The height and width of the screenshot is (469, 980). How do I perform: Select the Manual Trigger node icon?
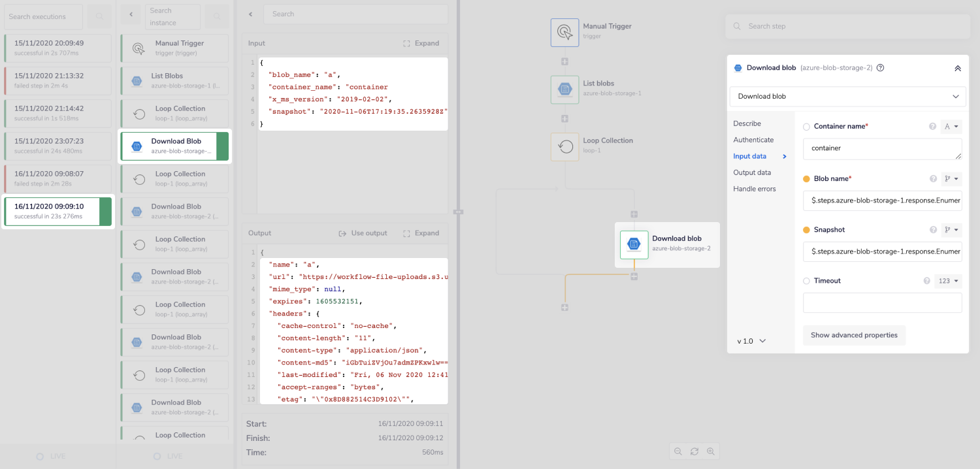(564, 31)
